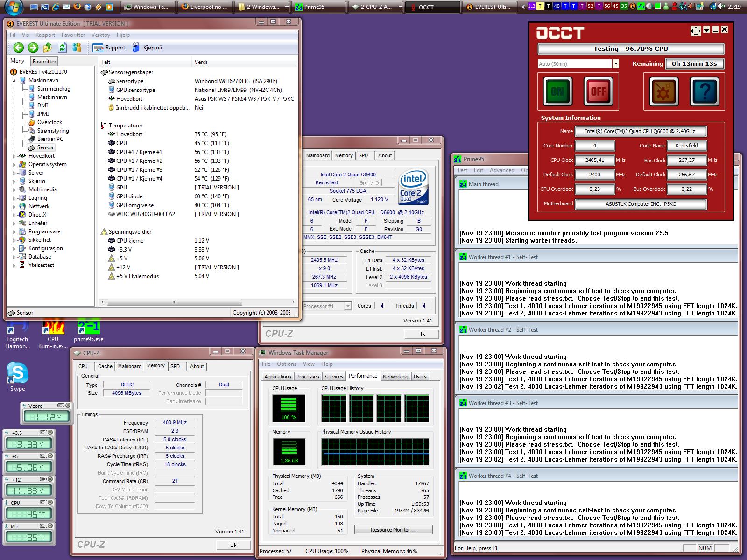Open settings of the MB temperature gadget

click(43, 526)
